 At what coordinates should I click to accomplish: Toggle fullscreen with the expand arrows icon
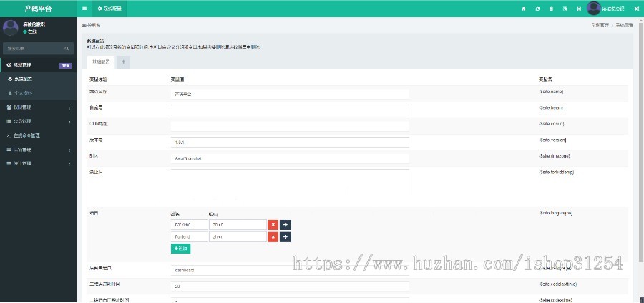pos(579,9)
